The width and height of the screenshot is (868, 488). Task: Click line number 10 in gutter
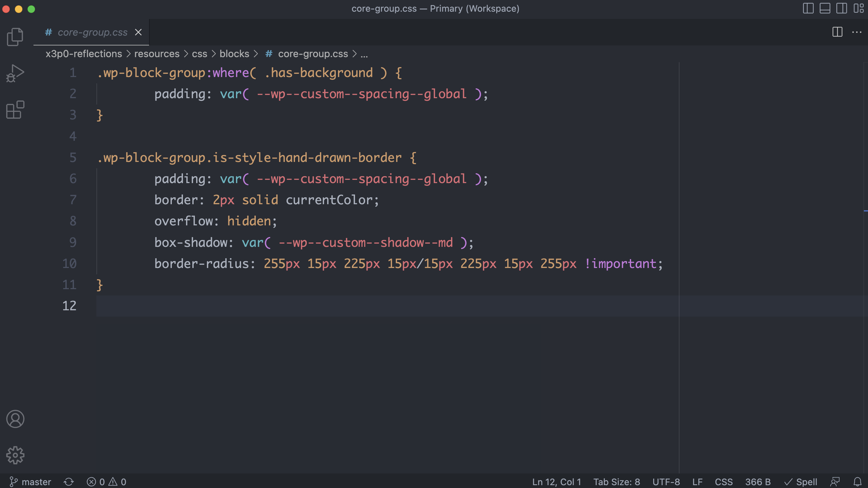69,264
